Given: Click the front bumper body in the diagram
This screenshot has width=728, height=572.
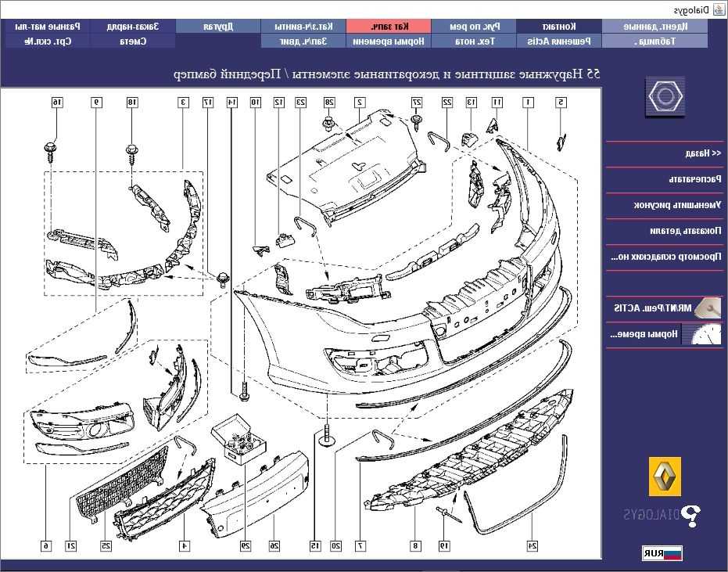Looking at the screenshot, I should (x=353, y=344).
